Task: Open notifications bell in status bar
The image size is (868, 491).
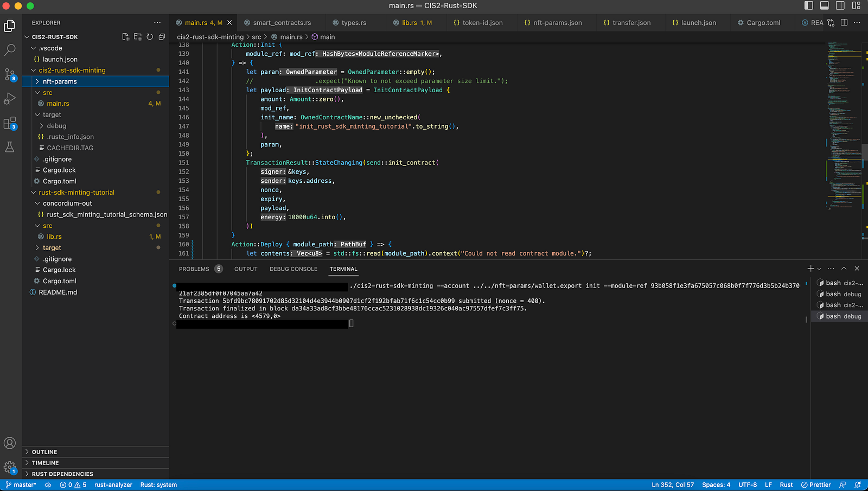Action: coord(858,485)
